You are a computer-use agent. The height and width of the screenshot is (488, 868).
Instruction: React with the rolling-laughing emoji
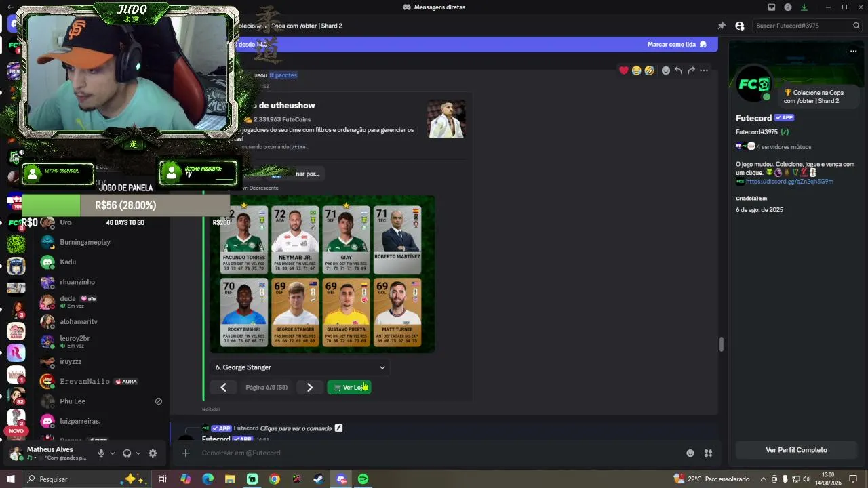pos(650,70)
